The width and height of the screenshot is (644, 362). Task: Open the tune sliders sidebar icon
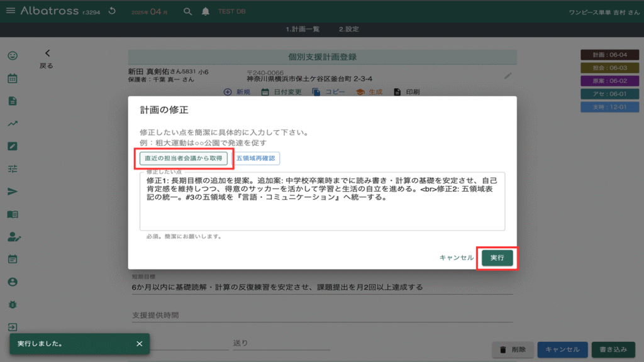[13, 168]
